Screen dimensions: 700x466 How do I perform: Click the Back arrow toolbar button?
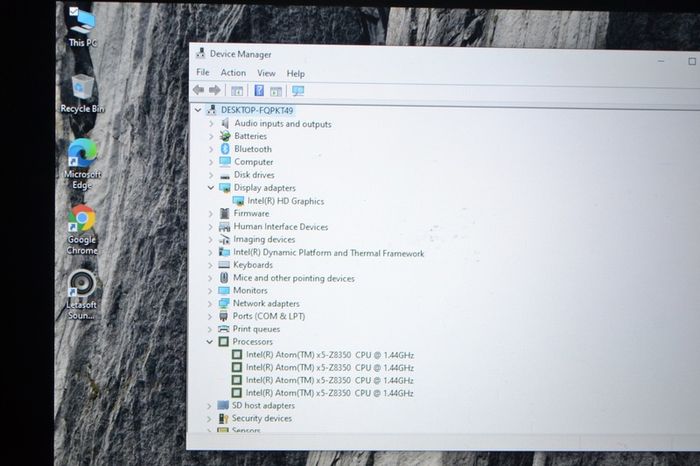coord(199,90)
